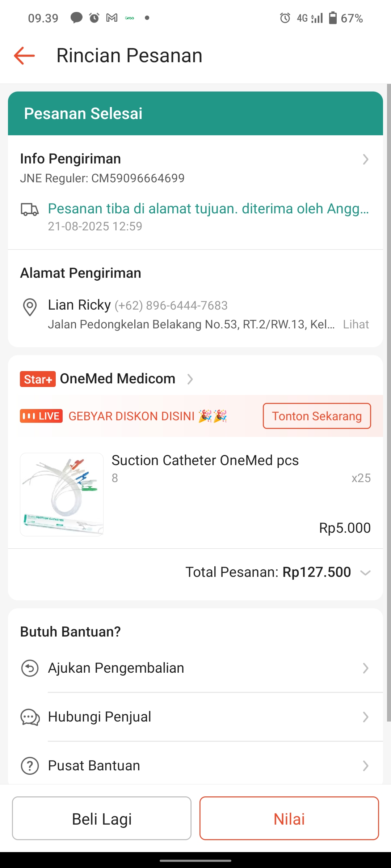Viewport: 391px width, 868px height.
Task: Tap the chat bubbles icon
Action: pyautogui.click(x=30, y=717)
